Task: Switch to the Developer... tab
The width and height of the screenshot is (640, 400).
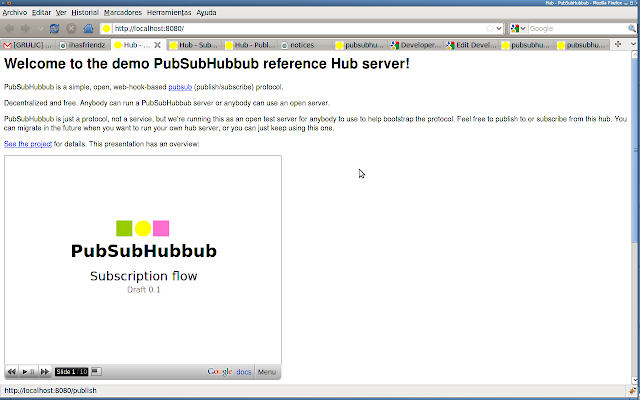Action: point(416,45)
